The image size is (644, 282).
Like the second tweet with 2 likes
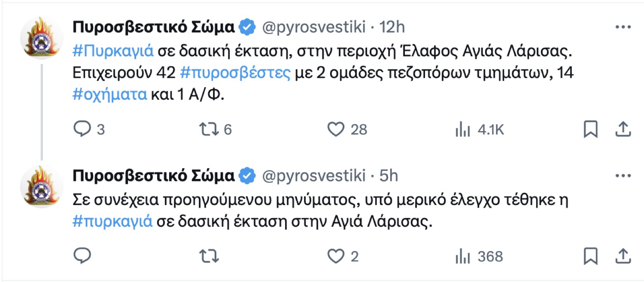(x=336, y=256)
